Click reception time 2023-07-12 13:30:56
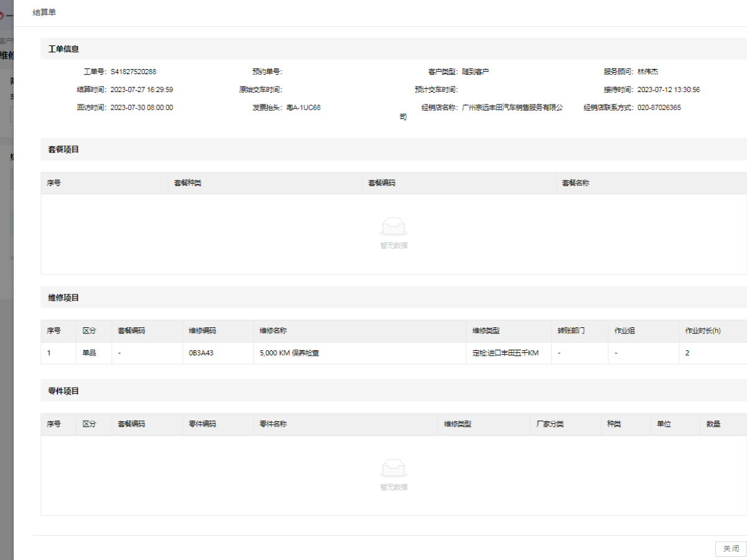This screenshot has width=747, height=560. point(669,90)
